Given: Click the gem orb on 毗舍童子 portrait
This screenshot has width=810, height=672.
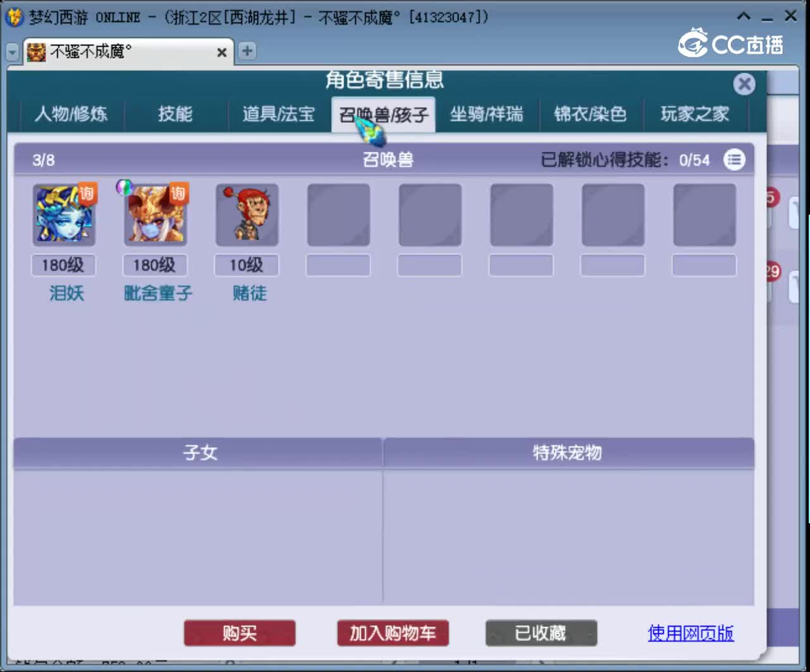Looking at the screenshot, I should [x=124, y=187].
